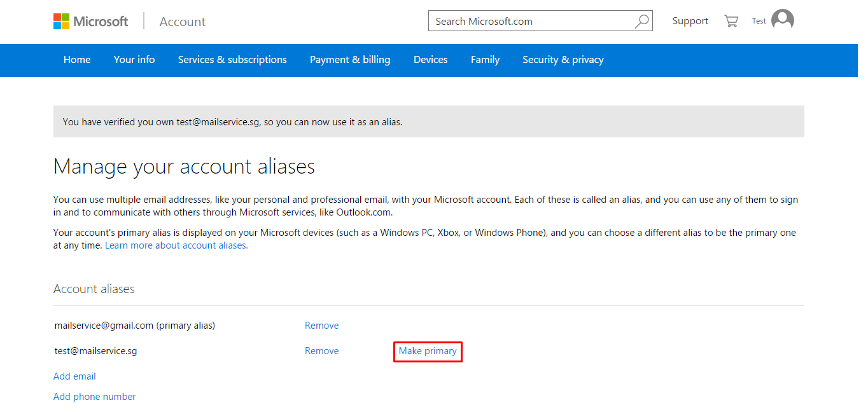Viewport: 868px width, 412px height.
Task: Click the Account header link
Action: point(183,22)
